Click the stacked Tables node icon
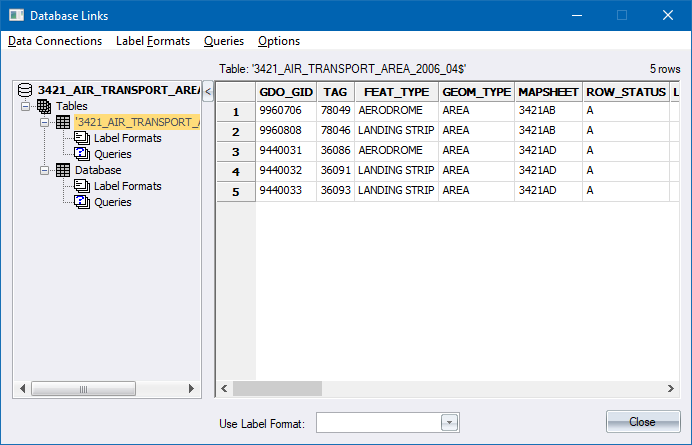This screenshot has width=692, height=445. pos(43,106)
